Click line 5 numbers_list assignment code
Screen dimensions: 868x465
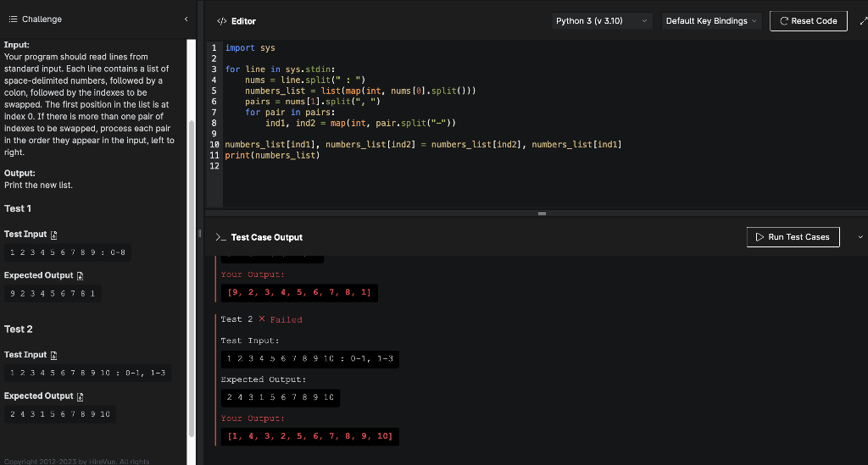(360, 91)
